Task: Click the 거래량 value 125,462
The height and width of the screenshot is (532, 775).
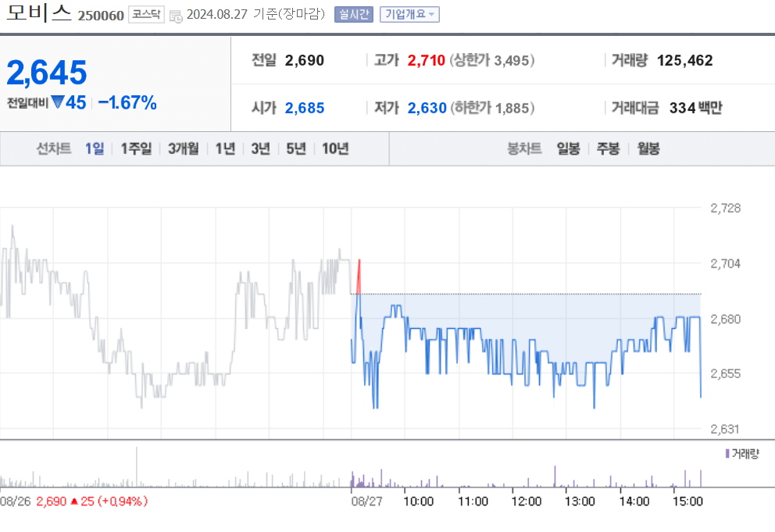Action: coord(685,60)
